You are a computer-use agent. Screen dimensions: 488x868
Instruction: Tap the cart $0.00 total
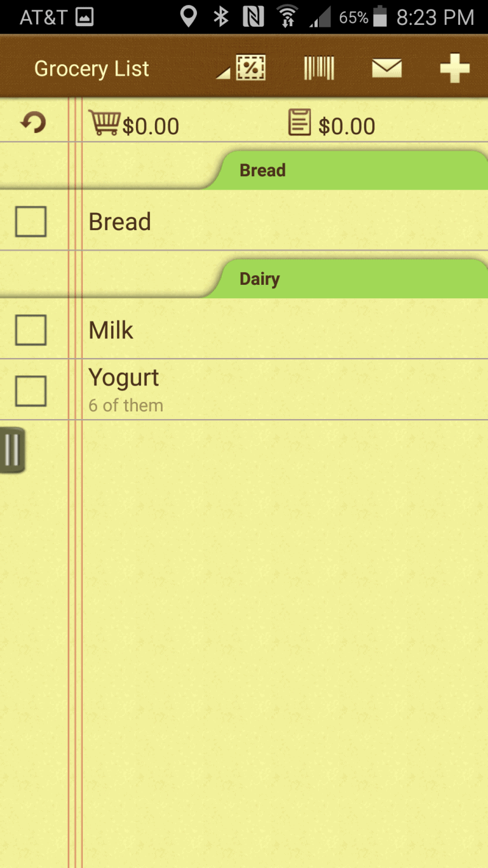point(151,126)
